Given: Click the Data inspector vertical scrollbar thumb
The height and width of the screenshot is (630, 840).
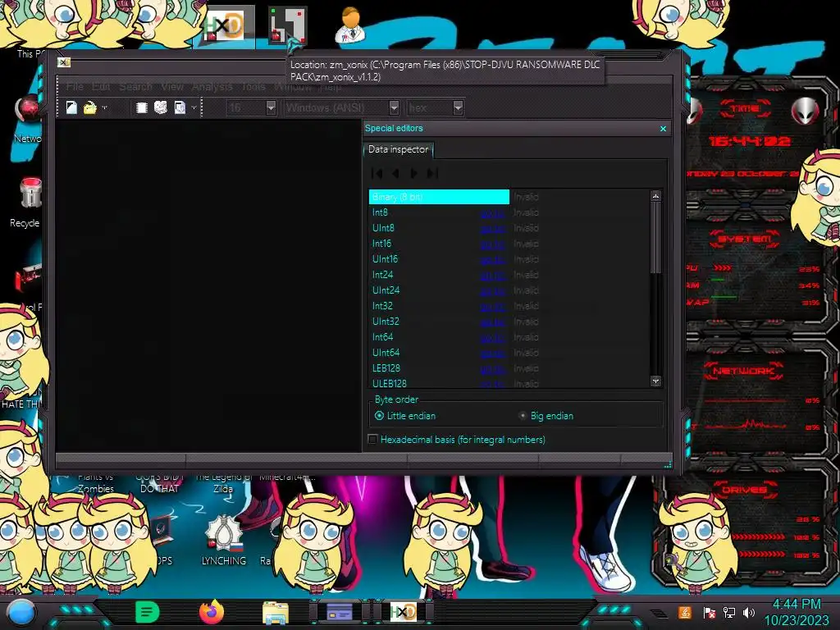Looking at the screenshot, I should (655, 237).
